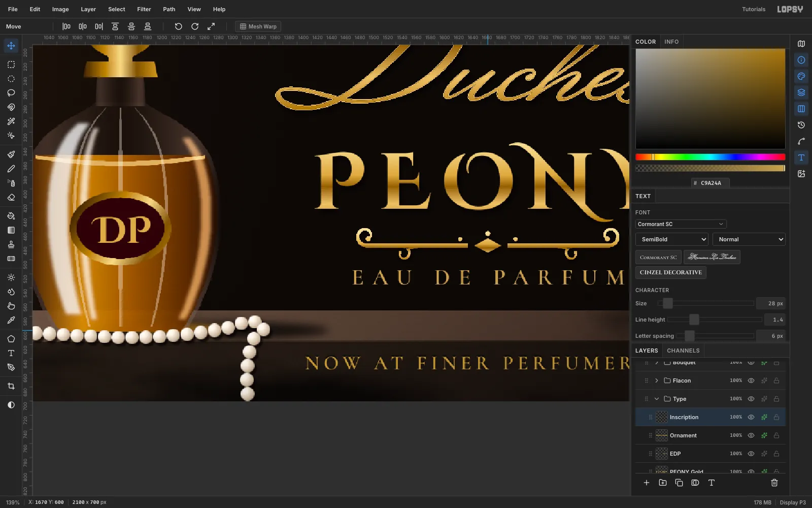Screen dimensions: 812x508
Task: Expand the Flacon layer group
Action: click(x=657, y=380)
